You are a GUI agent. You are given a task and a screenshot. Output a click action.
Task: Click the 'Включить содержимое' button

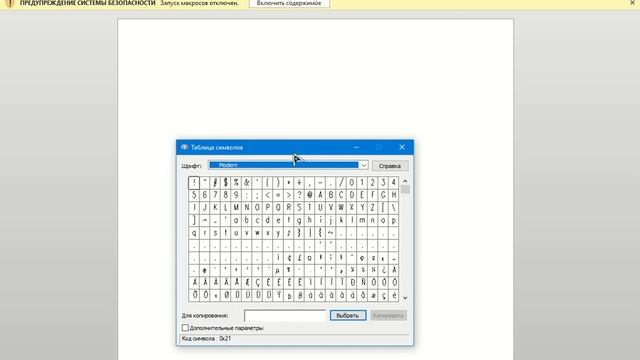289,3
